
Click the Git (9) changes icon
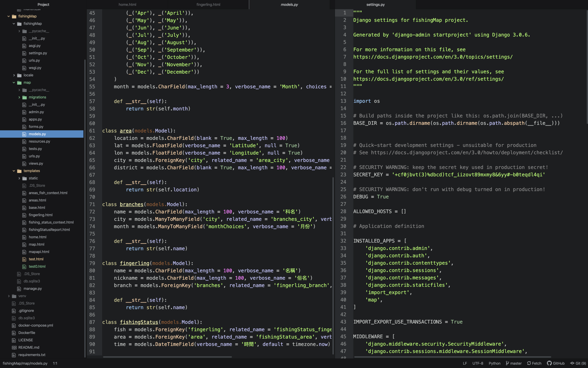(x=572, y=363)
